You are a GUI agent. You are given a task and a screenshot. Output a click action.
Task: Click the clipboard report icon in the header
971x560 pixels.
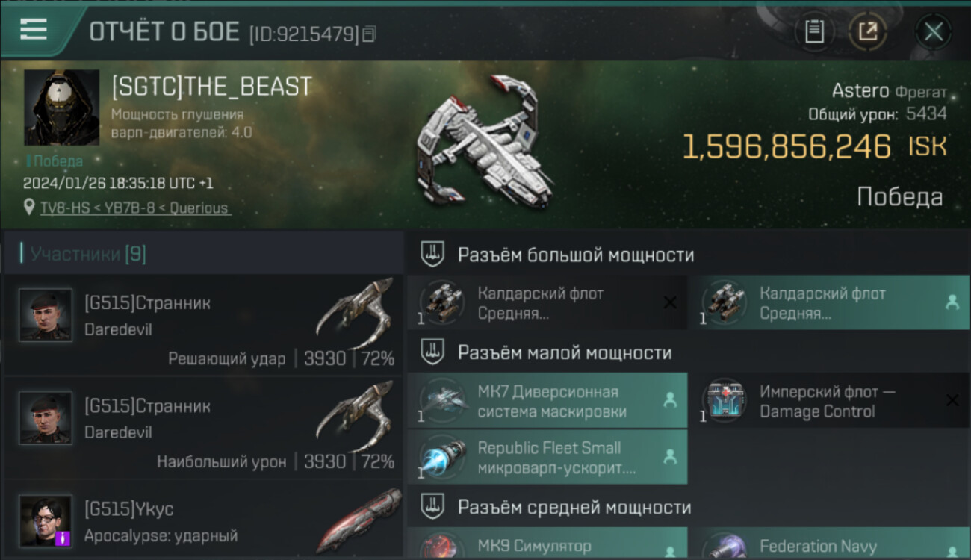(x=815, y=32)
